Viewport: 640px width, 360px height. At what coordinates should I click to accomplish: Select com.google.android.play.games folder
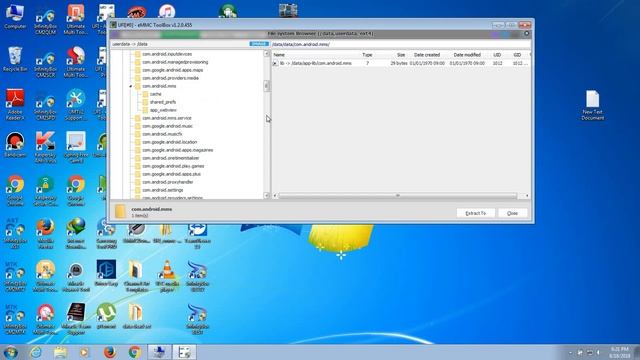coord(173,166)
